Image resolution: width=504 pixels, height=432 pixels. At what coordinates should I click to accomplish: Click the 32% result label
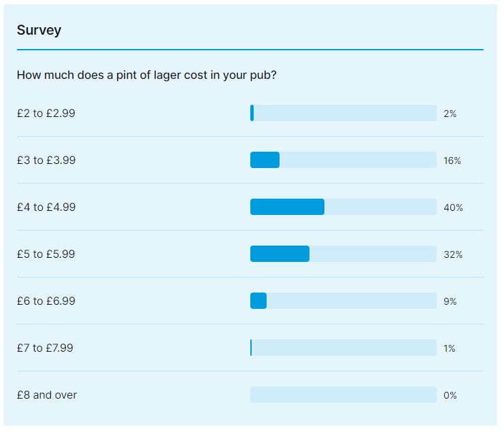pos(453,254)
